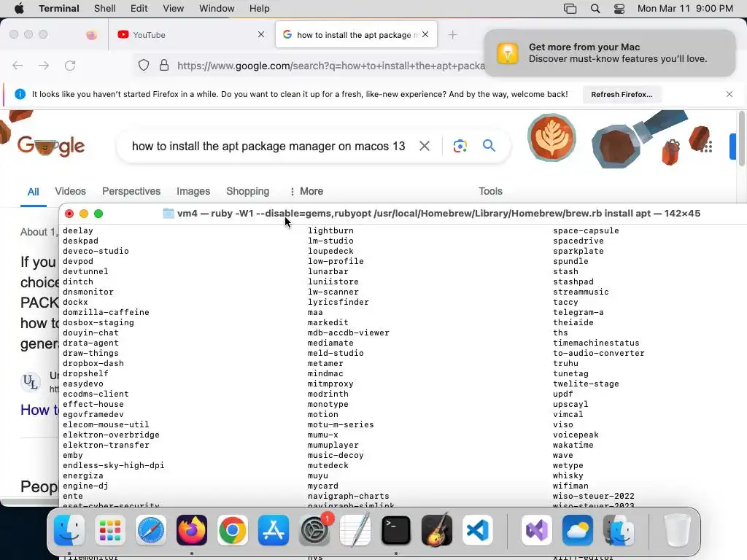747x560 pixels.
Task: Click 'dosbox-staging' in the Terminal output
Action: click(x=98, y=322)
